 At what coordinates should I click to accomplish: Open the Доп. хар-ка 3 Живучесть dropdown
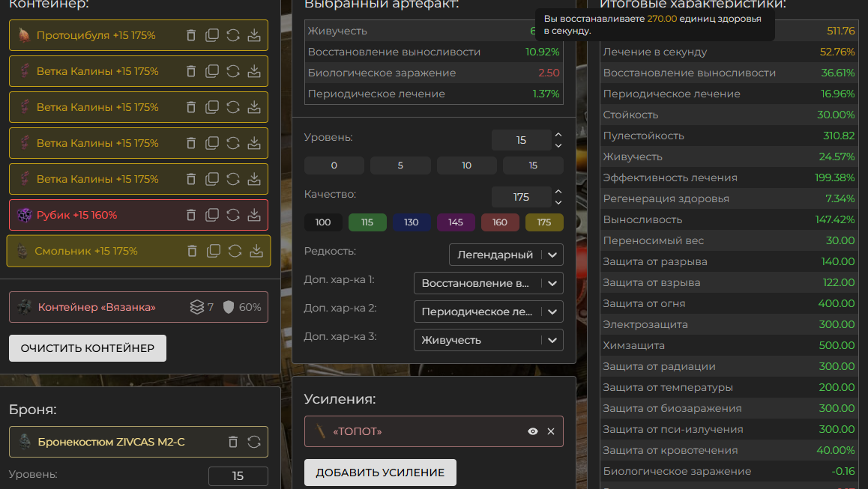tap(488, 340)
